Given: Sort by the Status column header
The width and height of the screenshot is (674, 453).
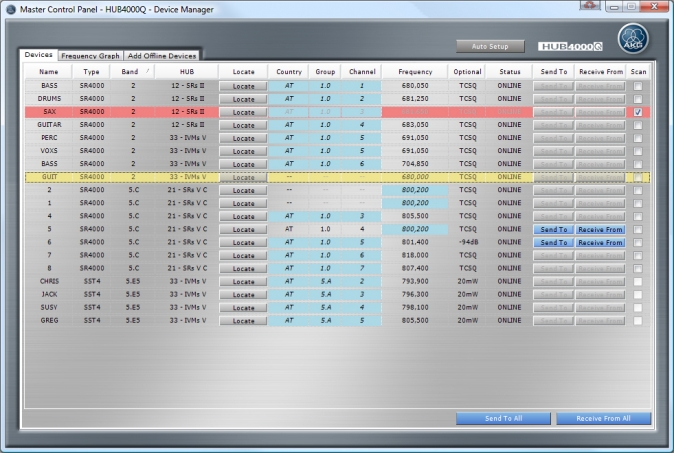Looking at the screenshot, I should [510, 72].
